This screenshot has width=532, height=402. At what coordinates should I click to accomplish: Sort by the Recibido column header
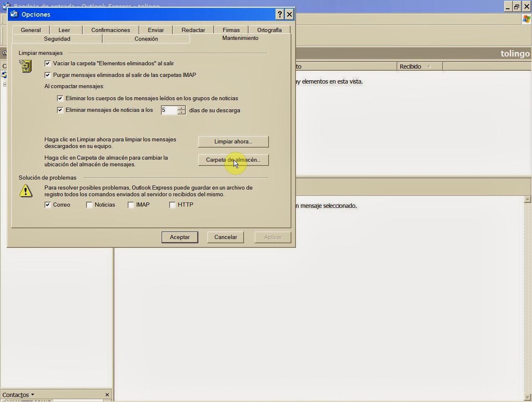(420, 67)
